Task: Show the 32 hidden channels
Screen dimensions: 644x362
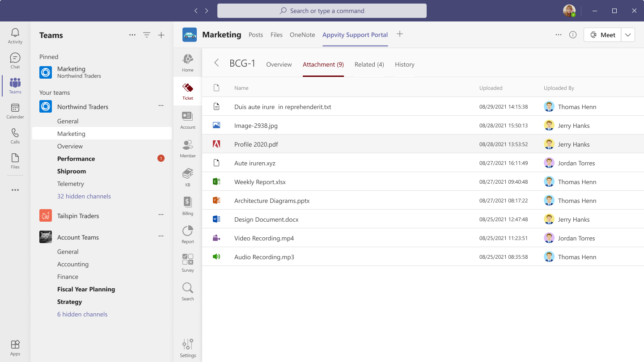Action: [84, 196]
